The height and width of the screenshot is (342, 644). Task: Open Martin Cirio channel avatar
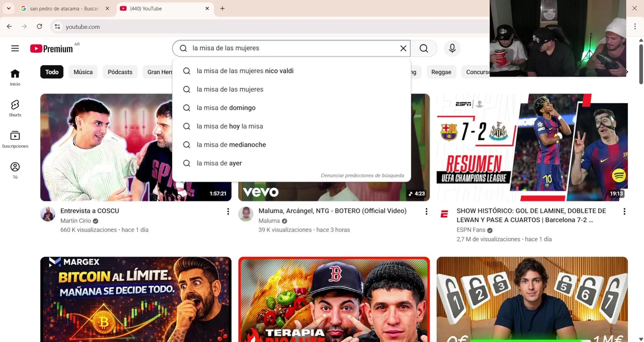point(48,214)
